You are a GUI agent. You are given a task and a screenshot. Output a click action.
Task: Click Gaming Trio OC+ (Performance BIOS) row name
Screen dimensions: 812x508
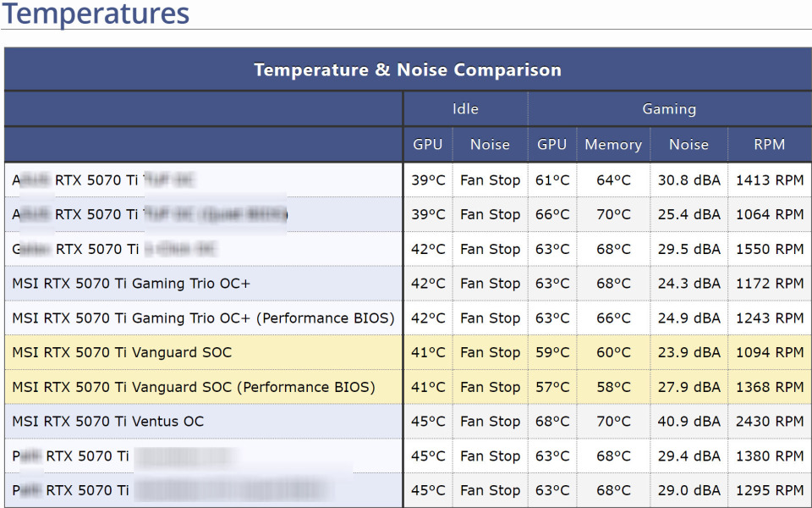pos(203,318)
